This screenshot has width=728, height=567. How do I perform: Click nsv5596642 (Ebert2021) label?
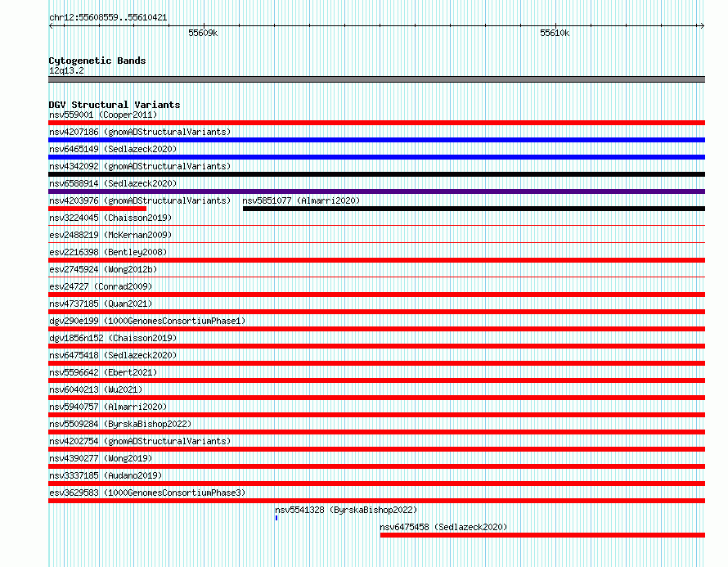[103, 372]
